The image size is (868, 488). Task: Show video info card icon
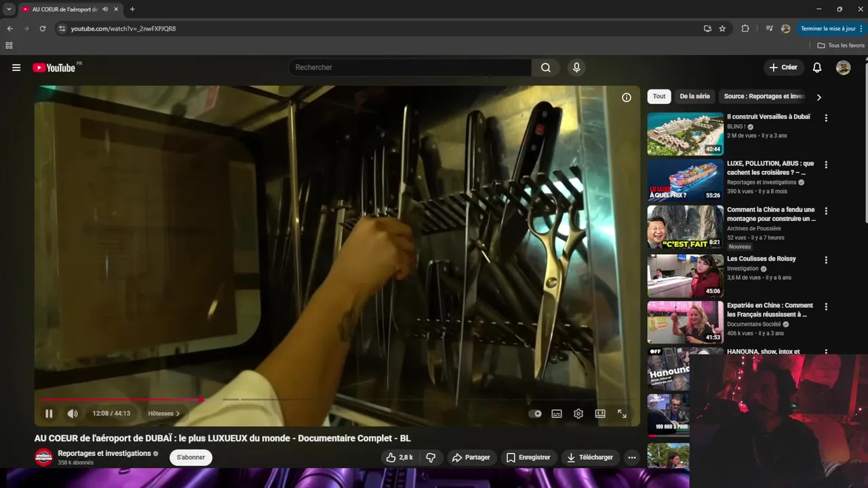pos(627,98)
